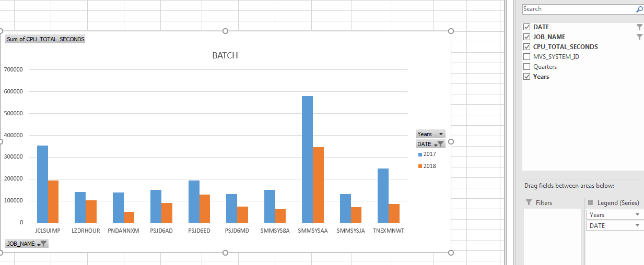
Task: Open the DATE field filter funnel icon
Action: pyautogui.click(x=639, y=27)
